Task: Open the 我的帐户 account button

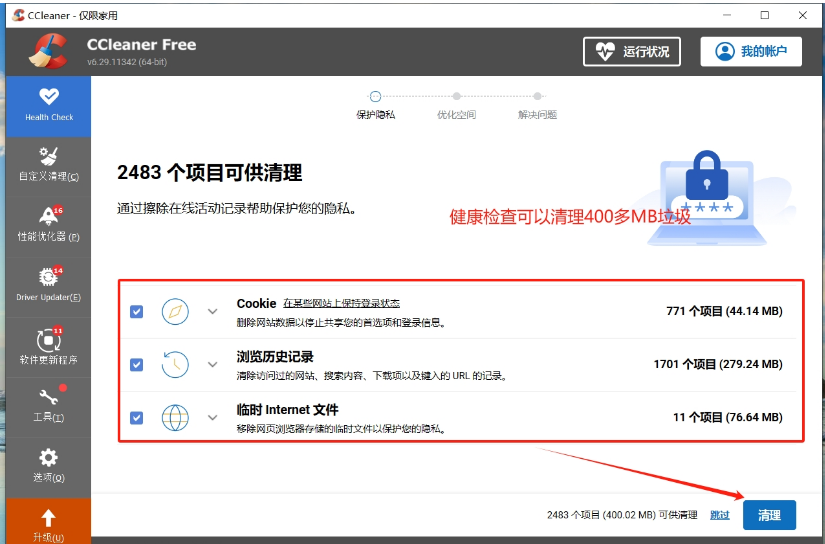Action: [x=751, y=52]
